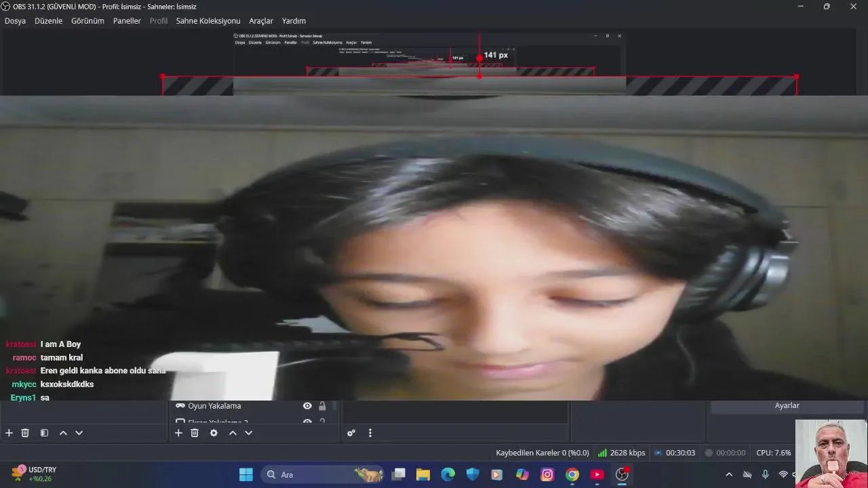Click the Ara taskbar search box
Screen dimensions: 868x488
(x=323, y=474)
